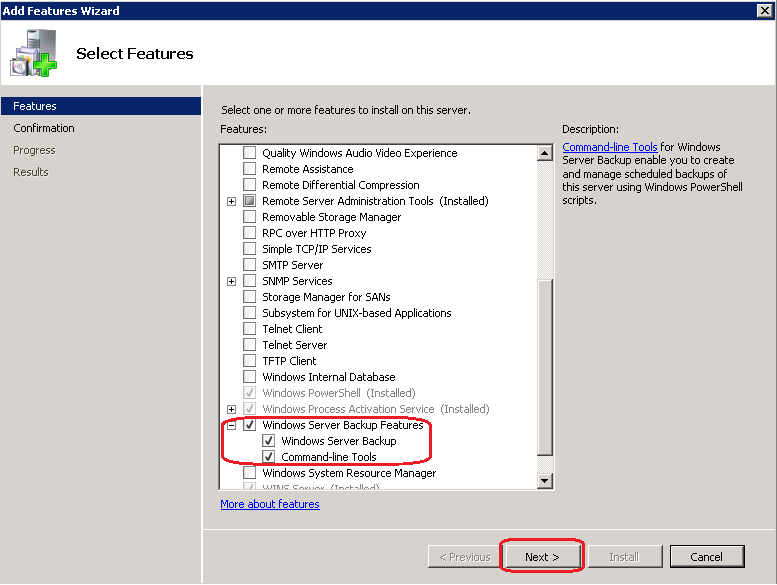777x585 pixels.
Task: Check Windows System Resource Manager box
Action: (x=249, y=473)
